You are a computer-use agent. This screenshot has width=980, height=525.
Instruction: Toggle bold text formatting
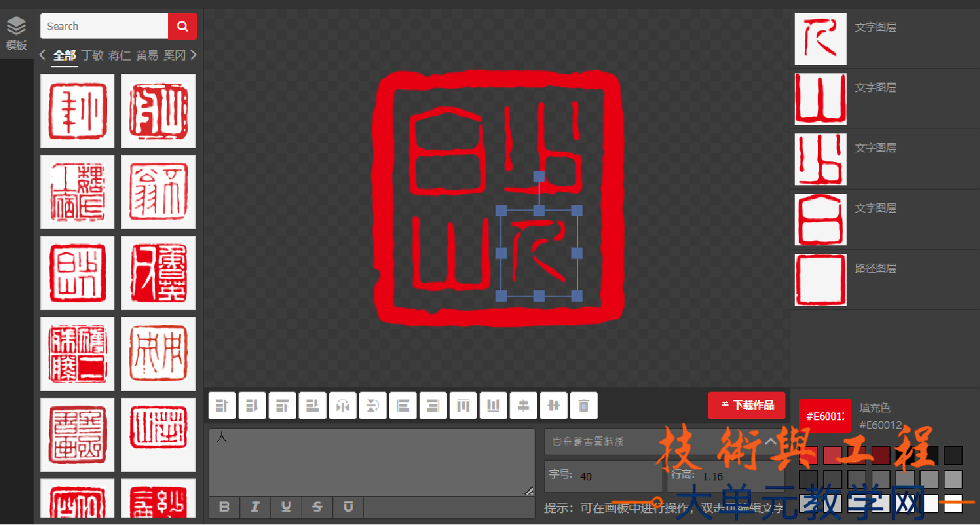coord(225,507)
